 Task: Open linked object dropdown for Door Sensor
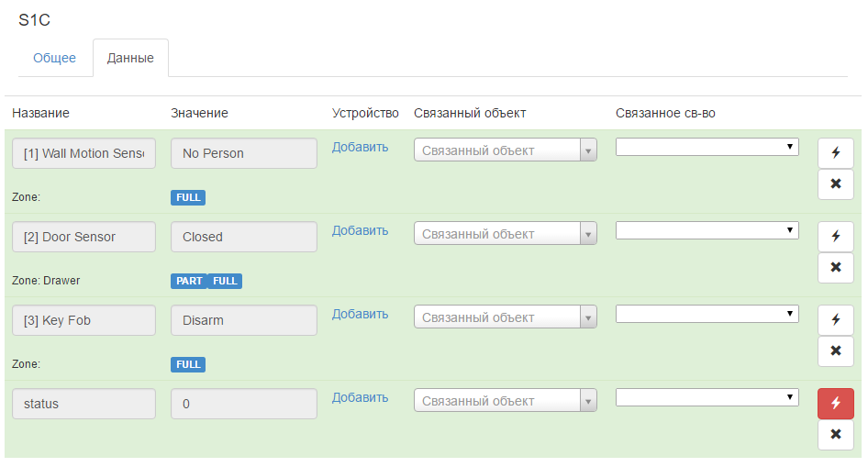point(506,234)
